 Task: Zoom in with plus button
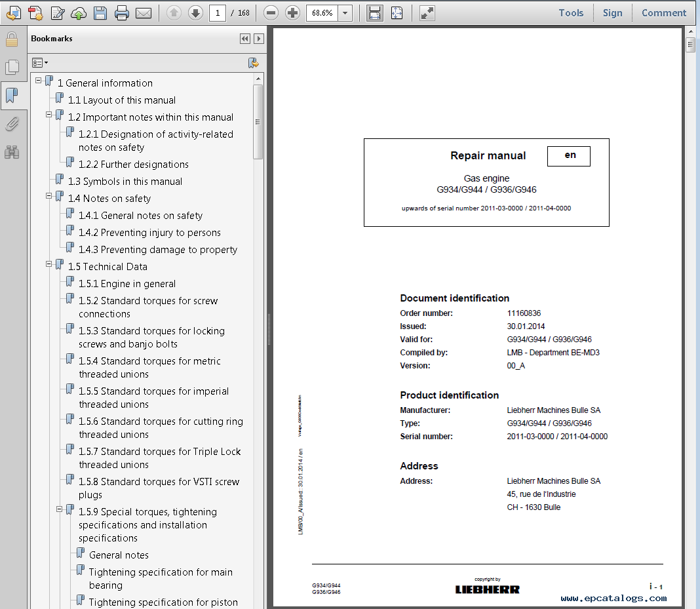292,13
